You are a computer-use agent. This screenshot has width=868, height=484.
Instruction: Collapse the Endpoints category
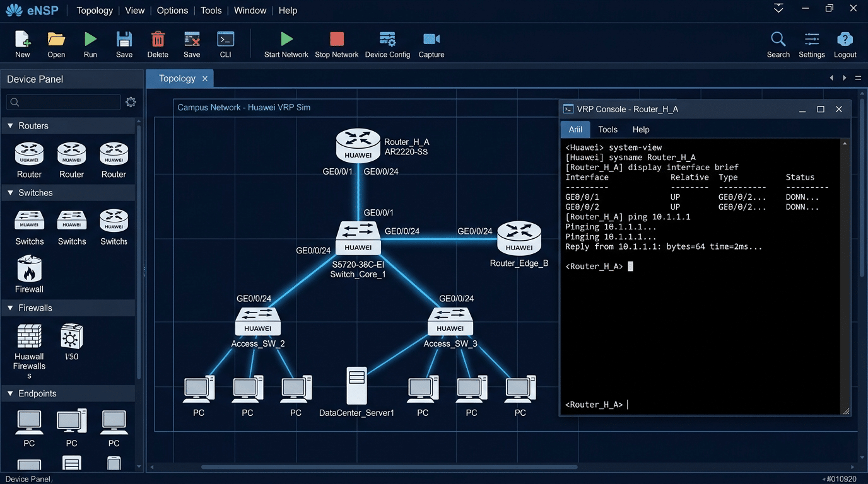10,394
